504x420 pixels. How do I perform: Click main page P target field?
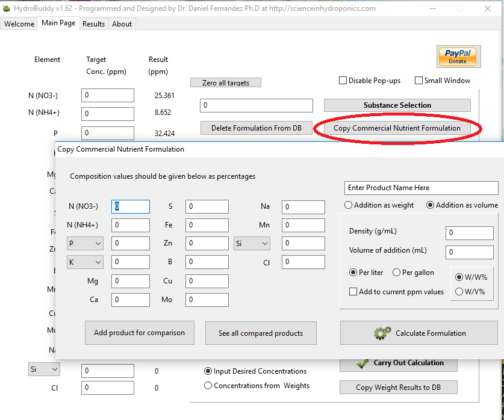click(108, 133)
